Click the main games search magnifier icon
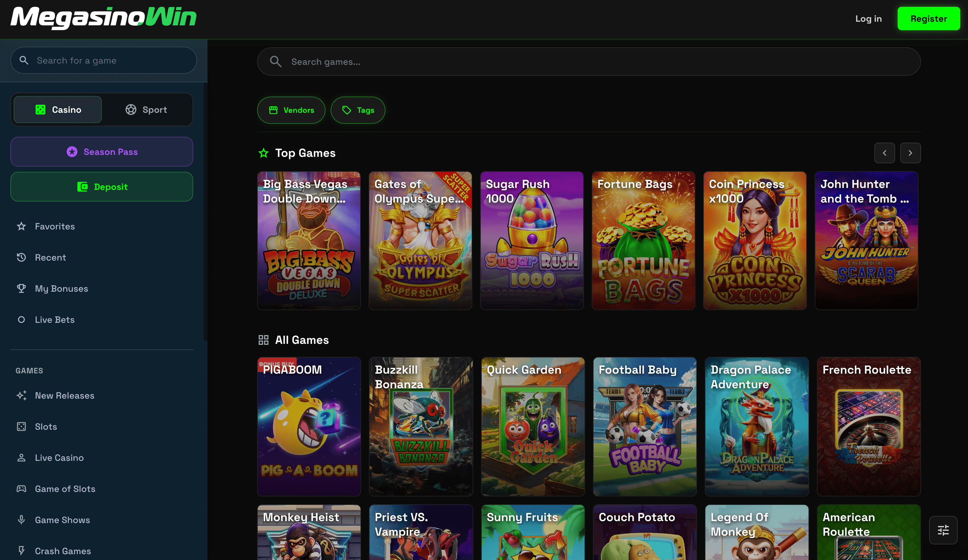 coord(276,62)
